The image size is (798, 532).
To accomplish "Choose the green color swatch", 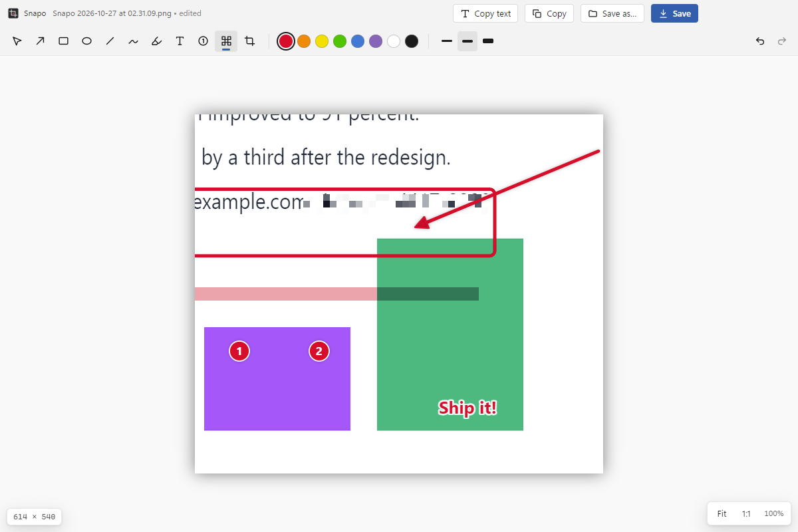I will [x=340, y=41].
